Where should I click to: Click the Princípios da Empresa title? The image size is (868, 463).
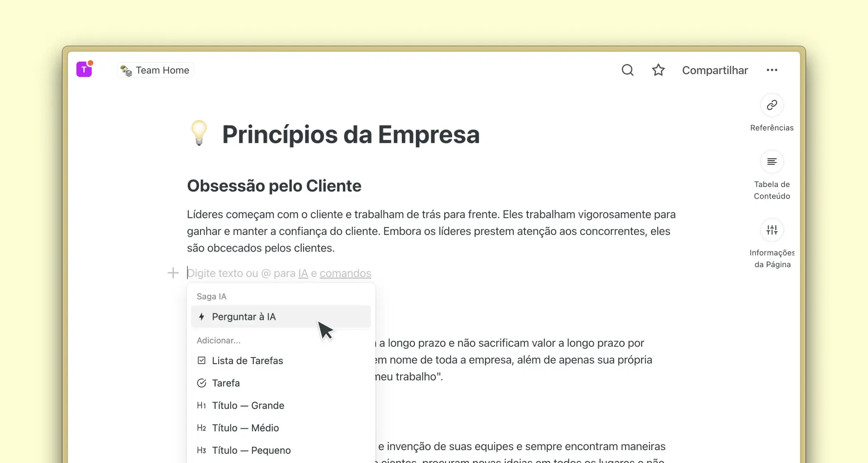(351, 134)
